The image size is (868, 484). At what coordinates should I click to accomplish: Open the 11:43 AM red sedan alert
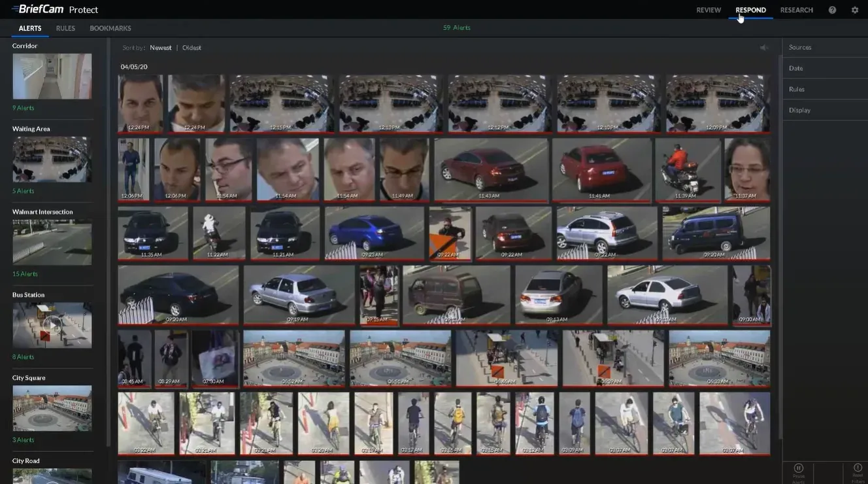[x=491, y=169]
